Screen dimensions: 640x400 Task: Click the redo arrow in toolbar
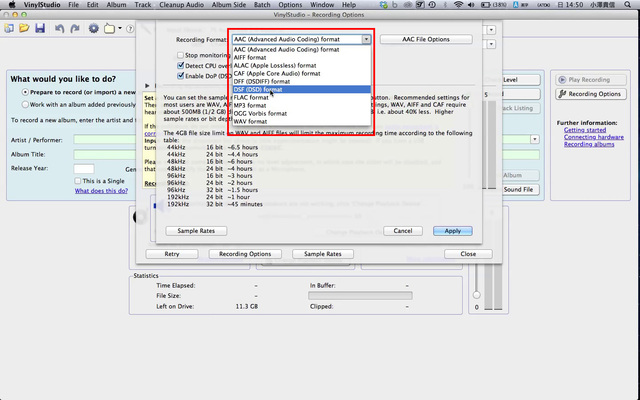coord(73,27)
